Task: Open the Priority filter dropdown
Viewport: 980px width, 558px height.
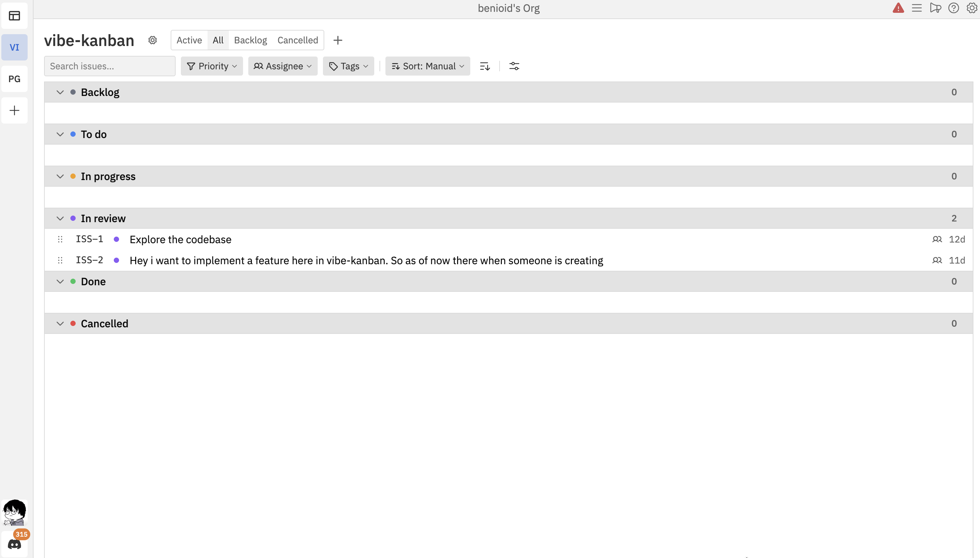Action: tap(211, 66)
